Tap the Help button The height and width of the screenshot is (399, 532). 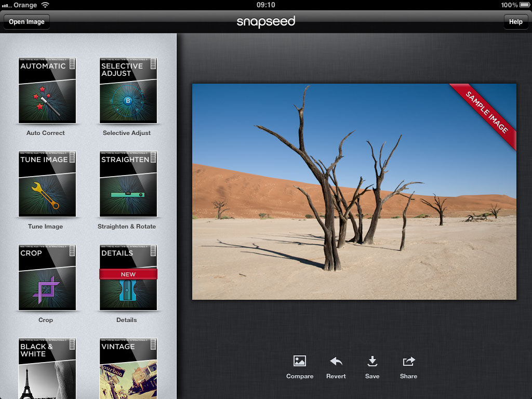(515, 22)
